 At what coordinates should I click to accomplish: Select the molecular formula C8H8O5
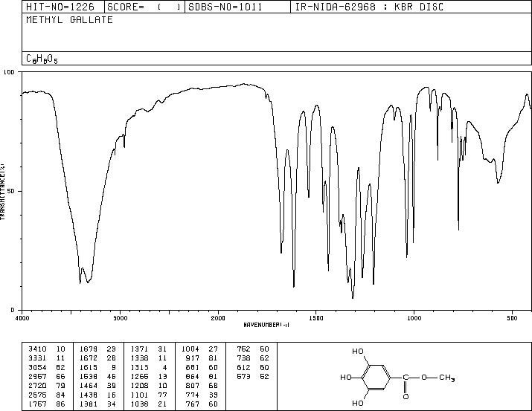click(x=42, y=59)
